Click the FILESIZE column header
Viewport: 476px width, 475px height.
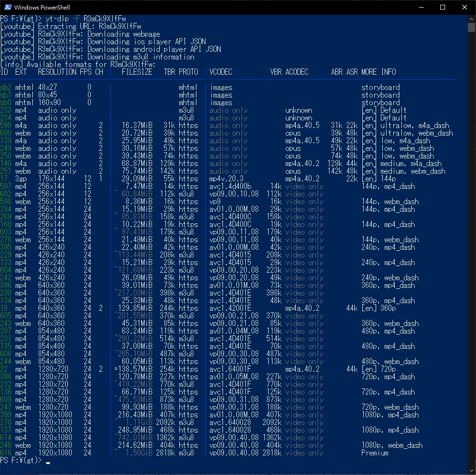click(x=137, y=72)
